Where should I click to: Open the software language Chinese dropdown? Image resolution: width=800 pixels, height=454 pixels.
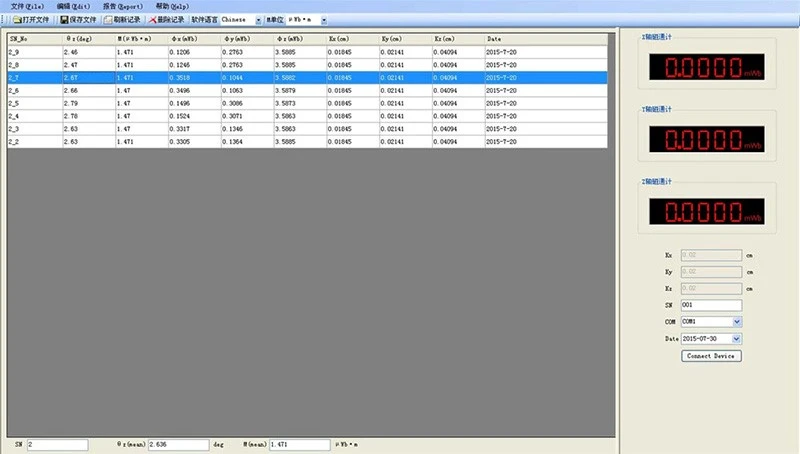258,20
